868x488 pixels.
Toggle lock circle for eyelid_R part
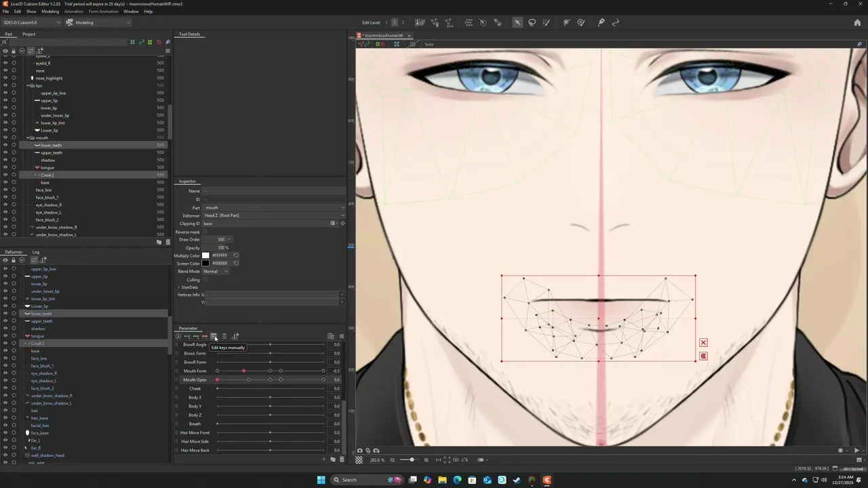pos(14,63)
